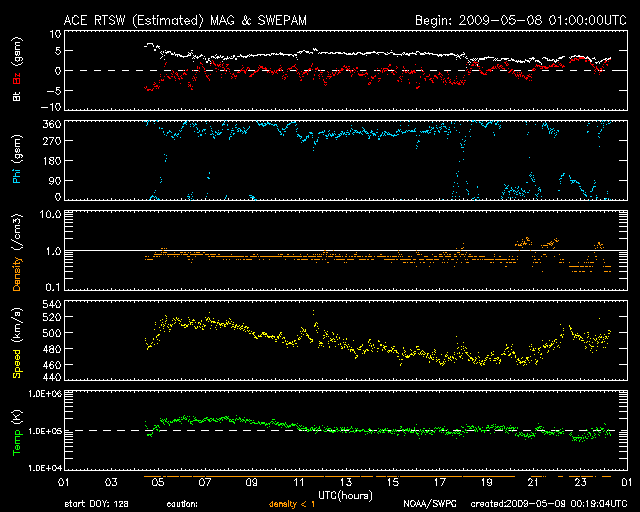Image resolution: width=640 pixels, height=512 pixels.
Task: Click the 'created' timestamp text
Action: [549, 504]
